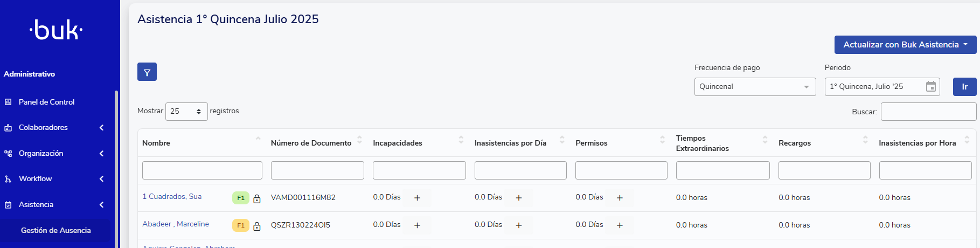Click the buk logo in sidebar
The image size is (980, 248).
click(x=56, y=30)
